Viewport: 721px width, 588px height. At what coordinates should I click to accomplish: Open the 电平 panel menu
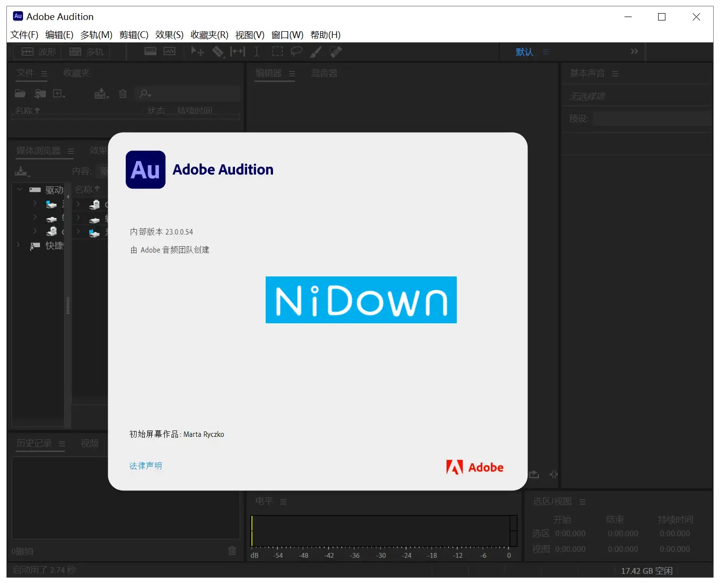pos(283,501)
